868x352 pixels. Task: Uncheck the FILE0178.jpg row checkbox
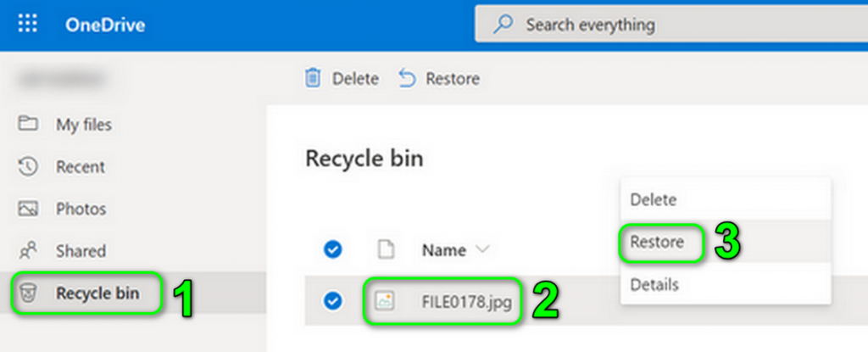[332, 301]
